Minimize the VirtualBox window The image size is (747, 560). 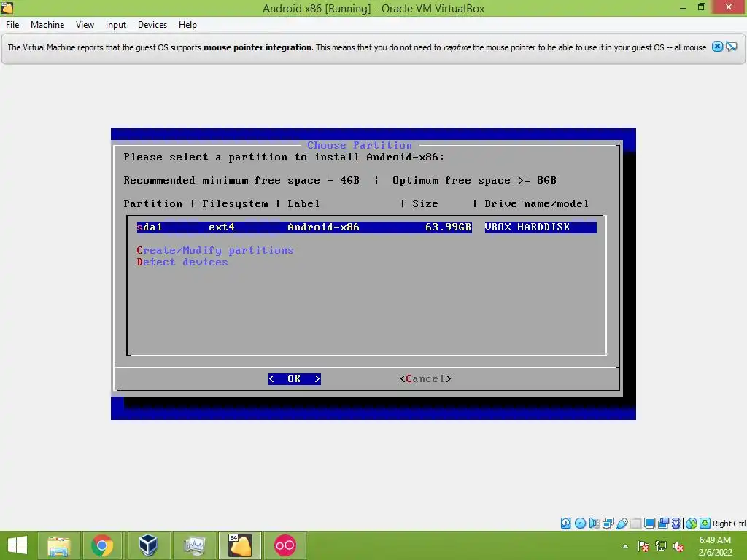tap(683, 7)
